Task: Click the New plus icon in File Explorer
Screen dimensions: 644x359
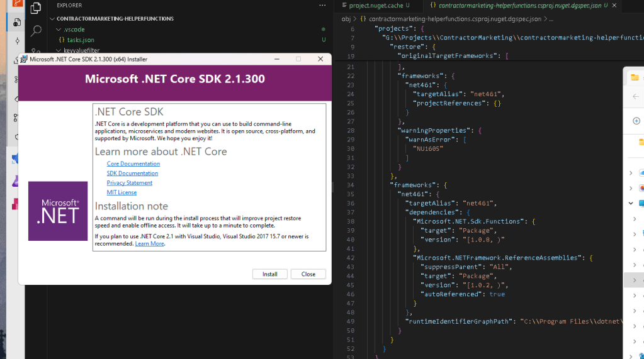Action: pyautogui.click(x=636, y=121)
